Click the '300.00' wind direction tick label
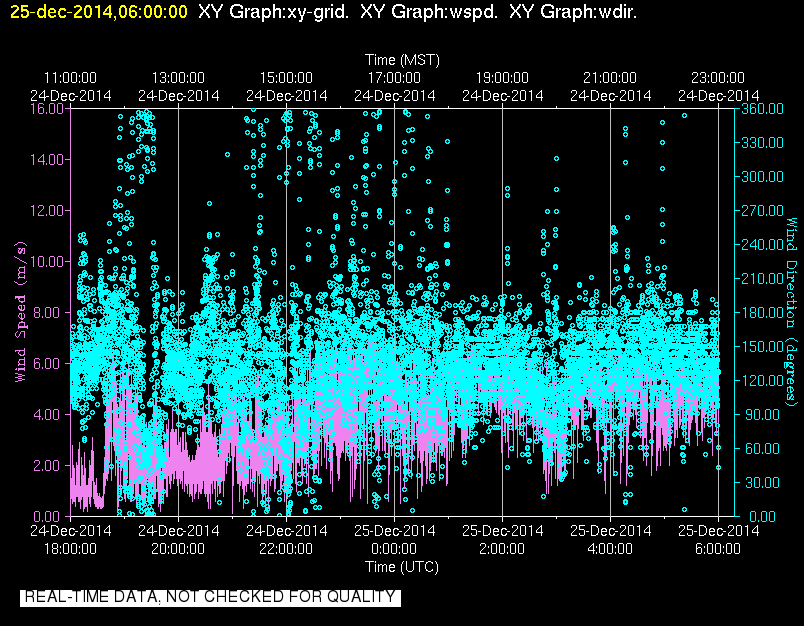Screen dimensions: 804x626 762,176
